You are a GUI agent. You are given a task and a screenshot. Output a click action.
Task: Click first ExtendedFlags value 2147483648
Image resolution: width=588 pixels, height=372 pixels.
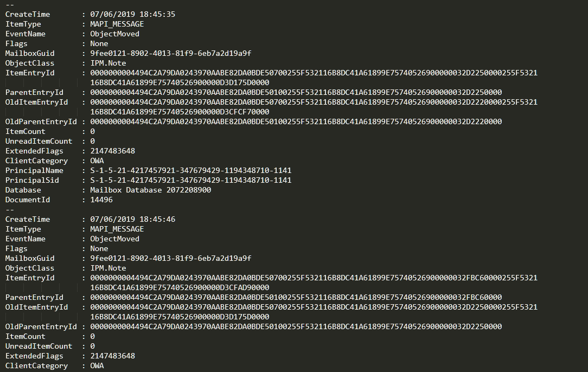(112, 151)
